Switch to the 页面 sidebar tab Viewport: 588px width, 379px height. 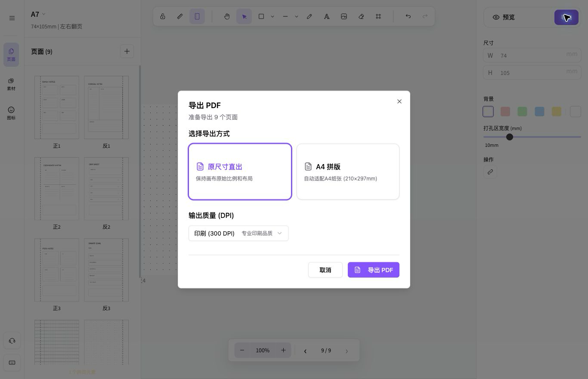pos(11,55)
